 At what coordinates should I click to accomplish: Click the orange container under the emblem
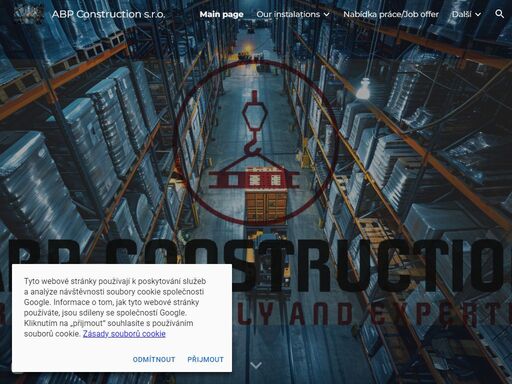tap(266, 206)
